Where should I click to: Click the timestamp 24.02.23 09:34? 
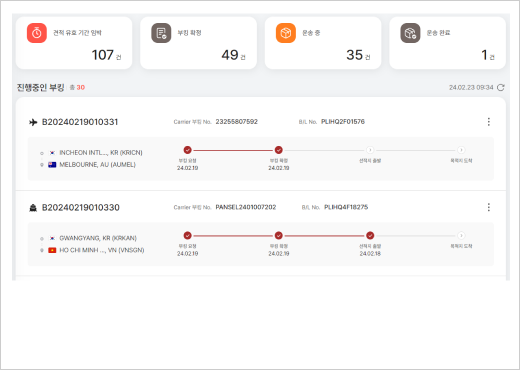point(471,87)
